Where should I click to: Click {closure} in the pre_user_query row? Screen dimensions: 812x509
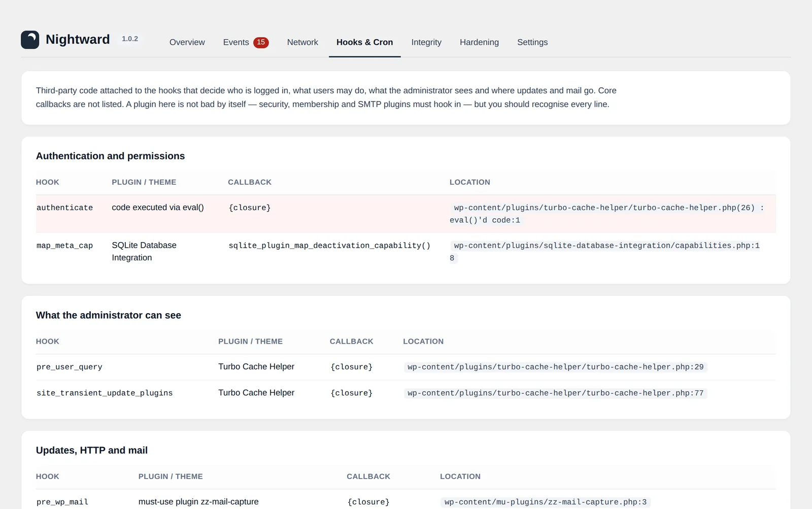[352, 367]
